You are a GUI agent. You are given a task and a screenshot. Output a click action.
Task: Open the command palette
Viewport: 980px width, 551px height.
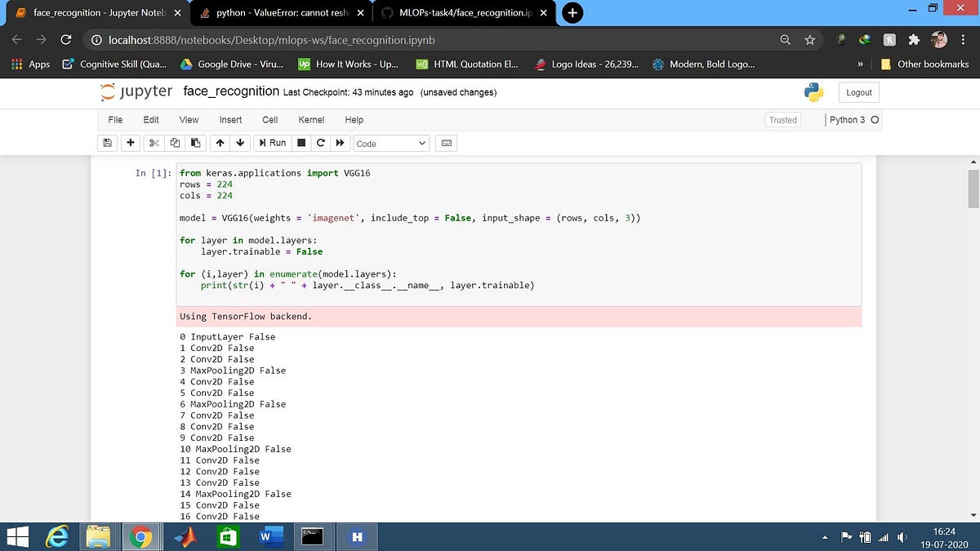tap(446, 143)
